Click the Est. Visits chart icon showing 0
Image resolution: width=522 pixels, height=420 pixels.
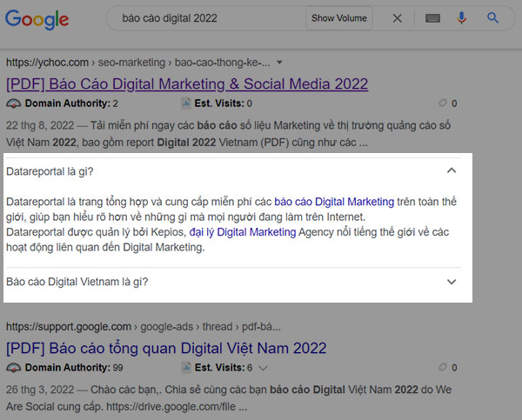pos(186,103)
